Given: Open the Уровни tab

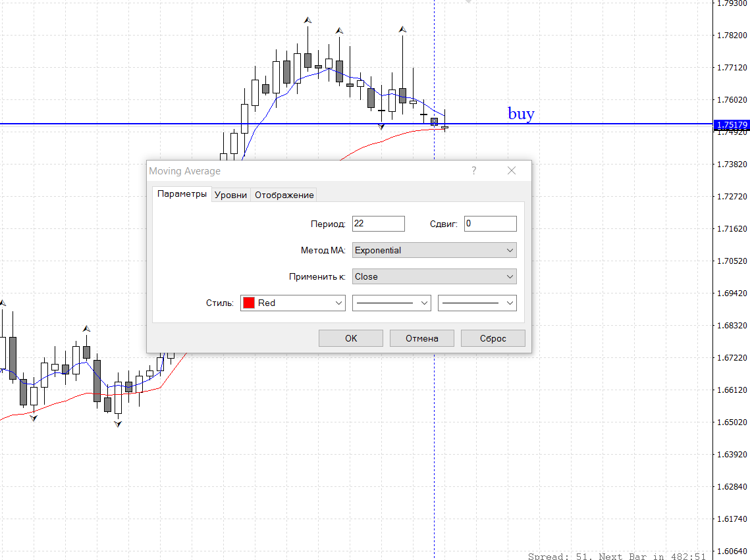Looking at the screenshot, I should pos(230,195).
